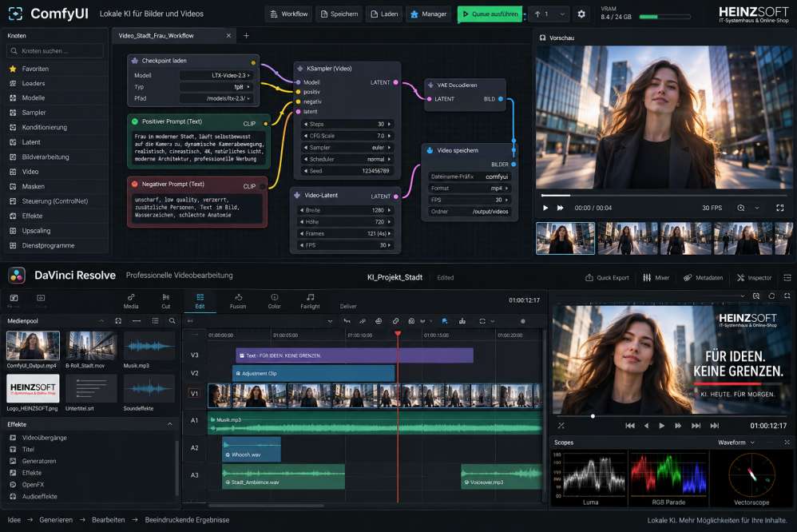797x532 pixels.
Task: Select the Adjustment Clip on track V2
Action: coord(314,373)
